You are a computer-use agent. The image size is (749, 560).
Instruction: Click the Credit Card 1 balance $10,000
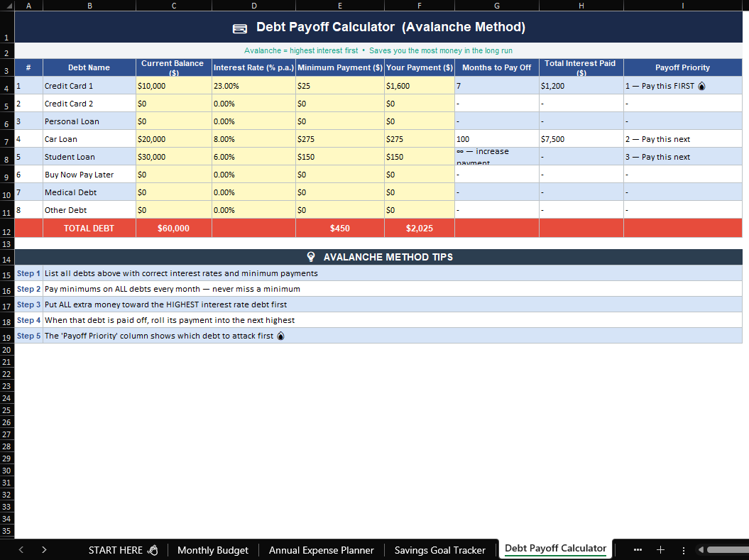(x=174, y=86)
